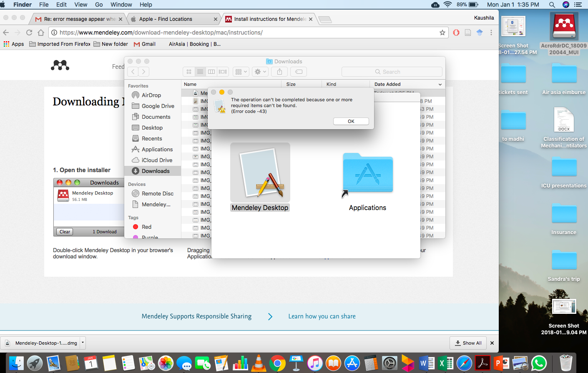Viewport: 588px width, 373px height.
Task: Click the Chrome address bar URL
Action: pyautogui.click(x=161, y=33)
